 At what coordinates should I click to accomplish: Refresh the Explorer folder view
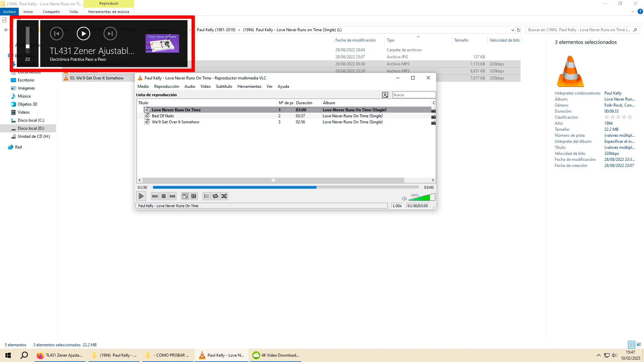point(519,30)
